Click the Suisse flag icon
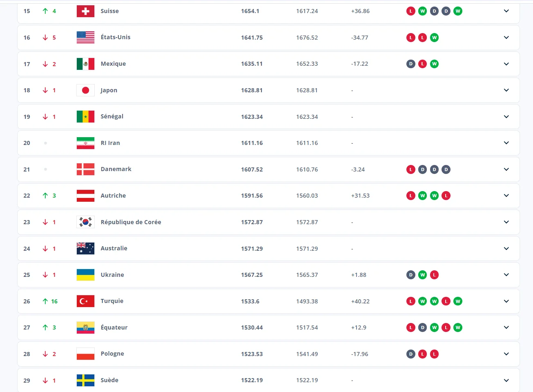Viewport: 533px width, 392px height. [x=85, y=11]
